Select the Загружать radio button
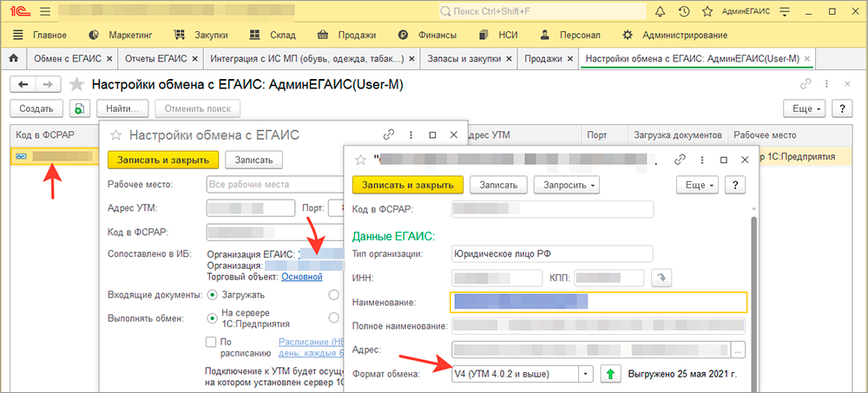 (x=212, y=295)
